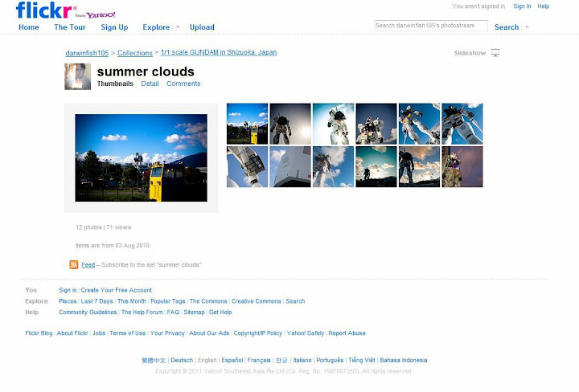
Task: Open darwinfish105's buddy icon avatar
Action: (77, 76)
